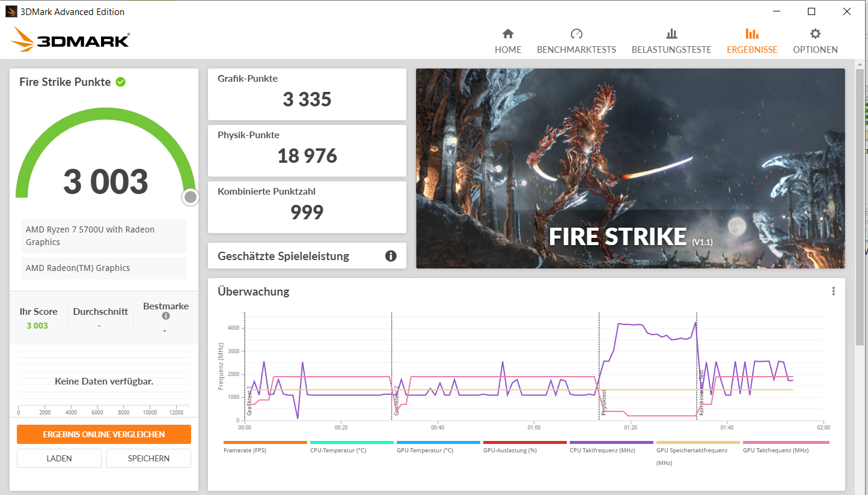Click Ergebnis Online Vergleichen button

pyautogui.click(x=104, y=434)
